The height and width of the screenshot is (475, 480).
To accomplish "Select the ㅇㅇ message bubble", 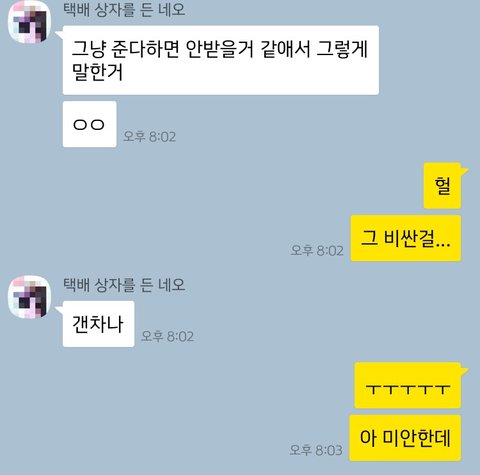I will 89,124.
